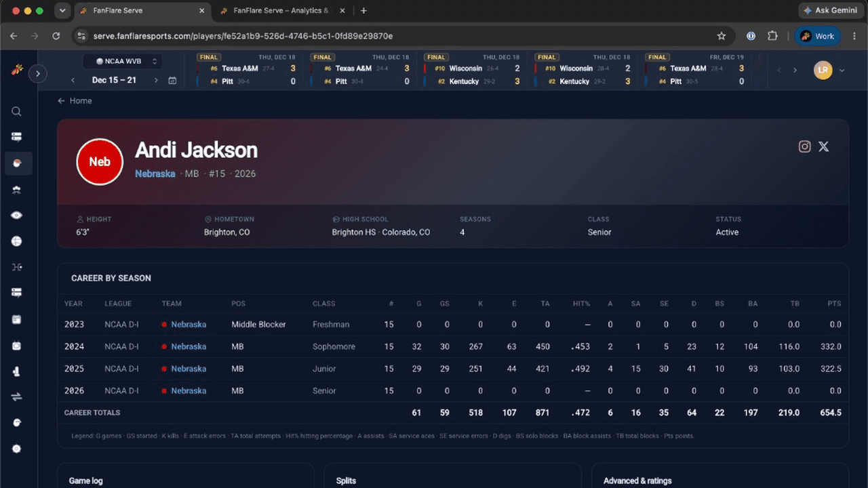868x488 pixels.
Task: Click the Middle Blocker position cell in 2023 row
Action: 258,324
